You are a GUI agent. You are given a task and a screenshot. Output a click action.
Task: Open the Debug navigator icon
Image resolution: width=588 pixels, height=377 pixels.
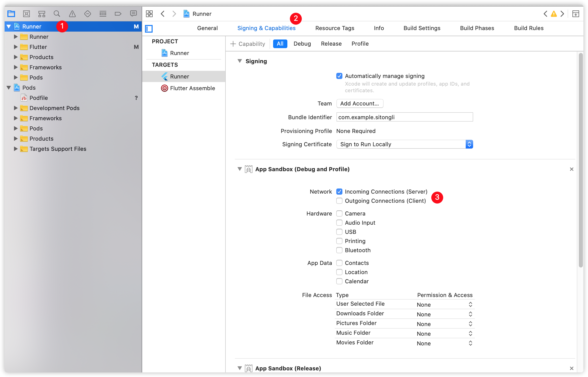point(103,14)
